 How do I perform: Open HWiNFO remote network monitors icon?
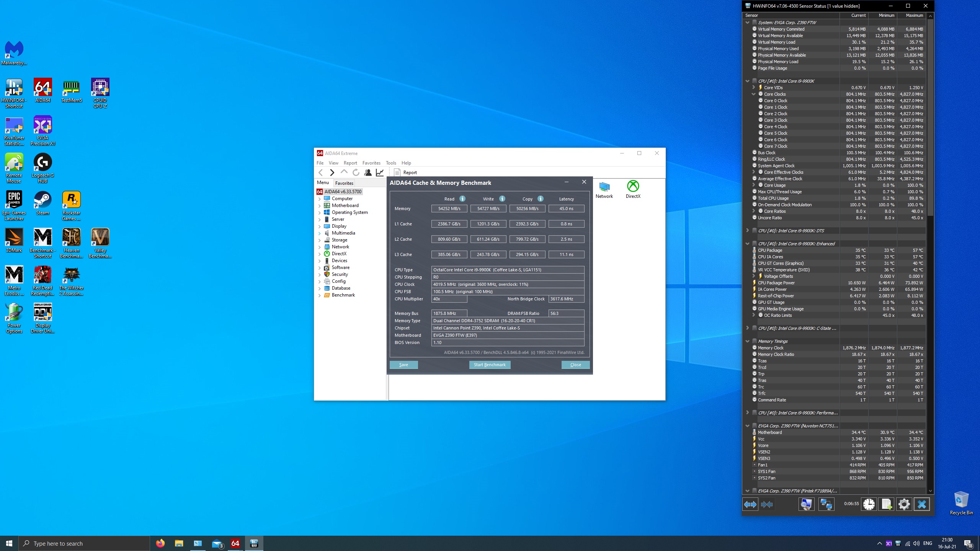pos(826,504)
